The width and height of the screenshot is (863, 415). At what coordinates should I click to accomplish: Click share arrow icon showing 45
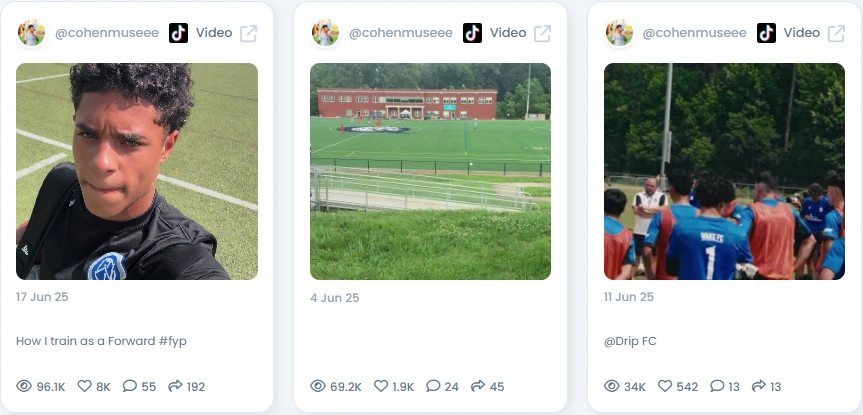478,386
